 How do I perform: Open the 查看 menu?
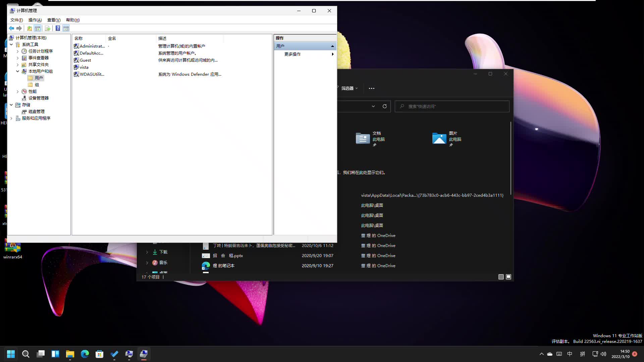(54, 20)
